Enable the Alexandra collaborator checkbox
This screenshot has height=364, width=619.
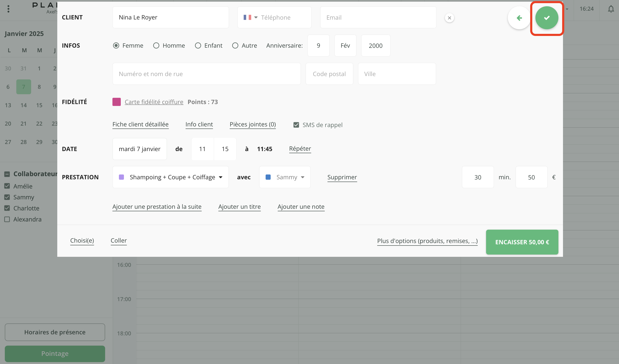coord(7,219)
